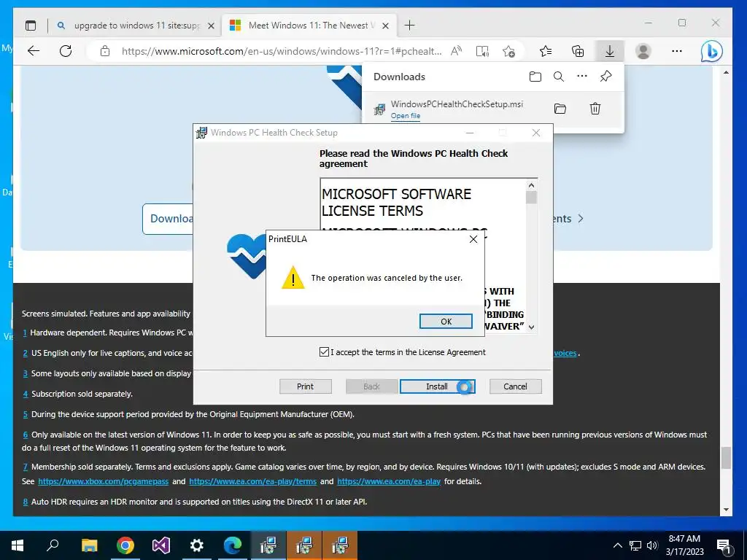The height and width of the screenshot is (560, 747).
Task: View site information lock icon
Action: click(105, 51)
